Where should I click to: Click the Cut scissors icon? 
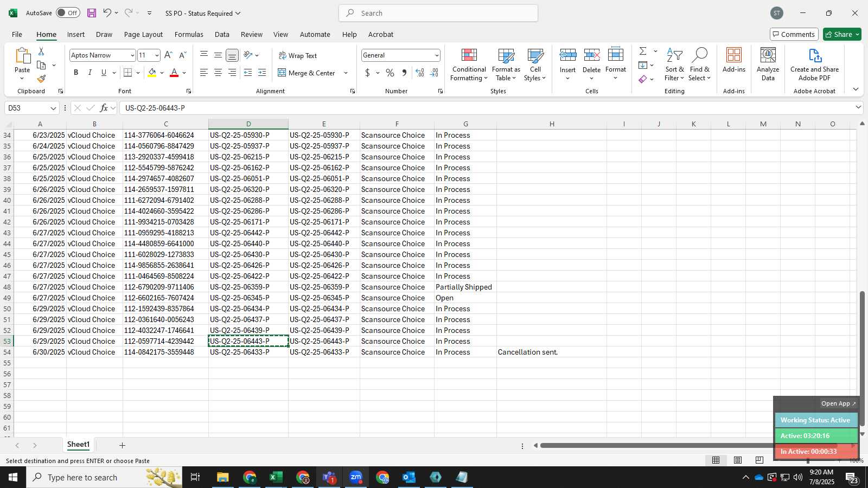click(x=41, y=51)
